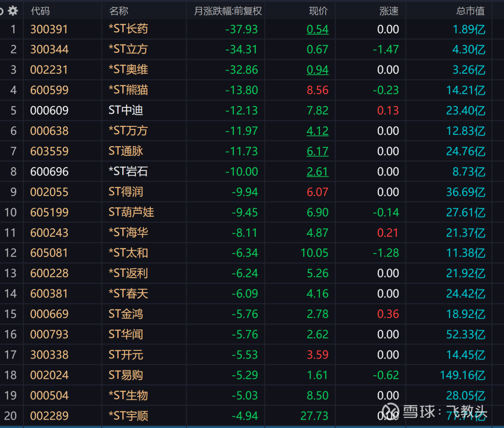504x428 pixels.
Task: Select the *ST长药 stock row name
Action: (x=128, y=29)
